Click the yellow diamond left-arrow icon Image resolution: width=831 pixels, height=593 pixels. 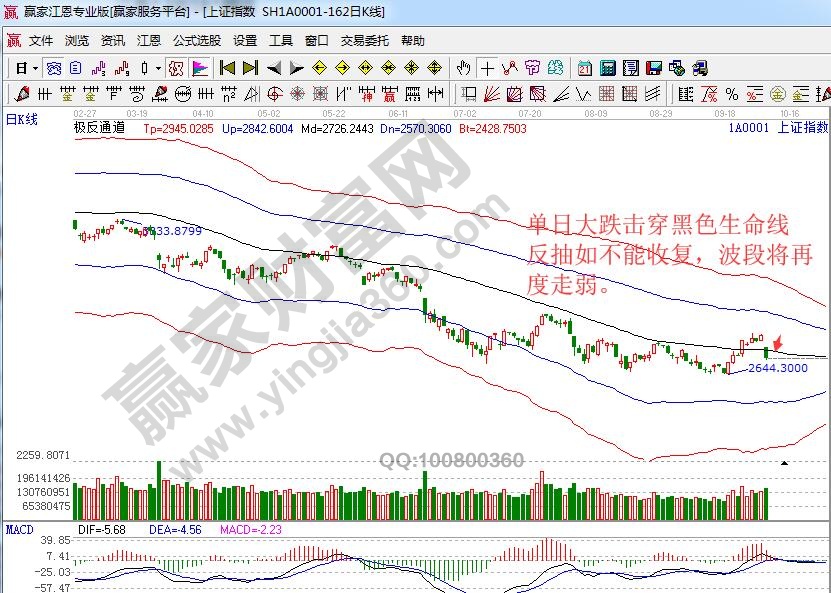click(319, 68)
